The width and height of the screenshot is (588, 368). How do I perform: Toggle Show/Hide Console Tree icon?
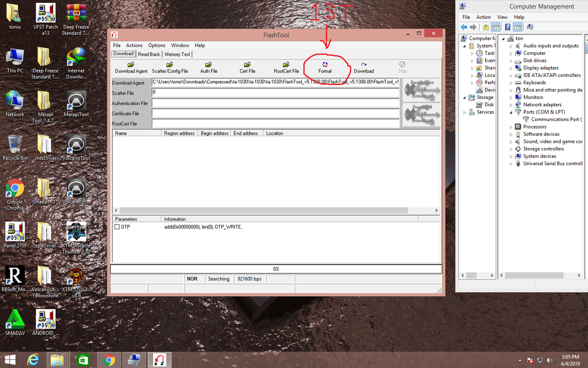coord(495,27)
